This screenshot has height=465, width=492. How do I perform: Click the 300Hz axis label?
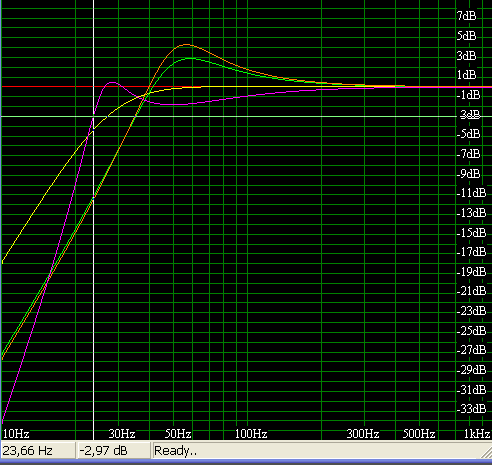(363, 434)
